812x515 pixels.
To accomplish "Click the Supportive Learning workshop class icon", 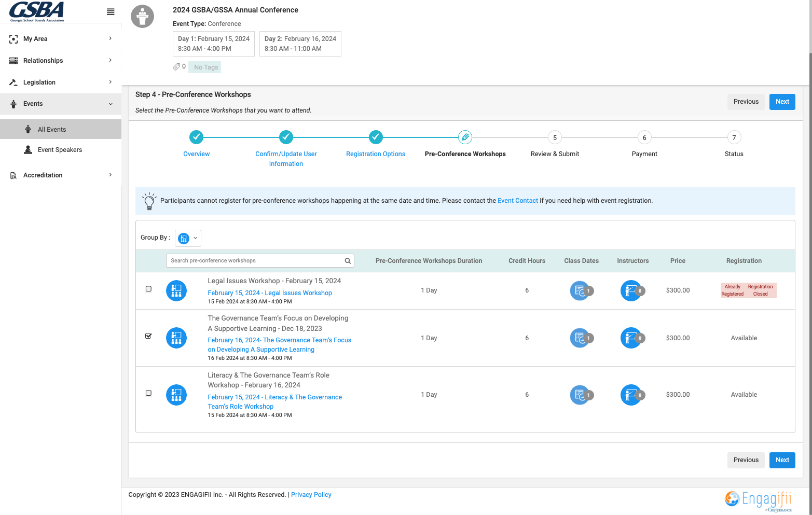I will [176, 338].
